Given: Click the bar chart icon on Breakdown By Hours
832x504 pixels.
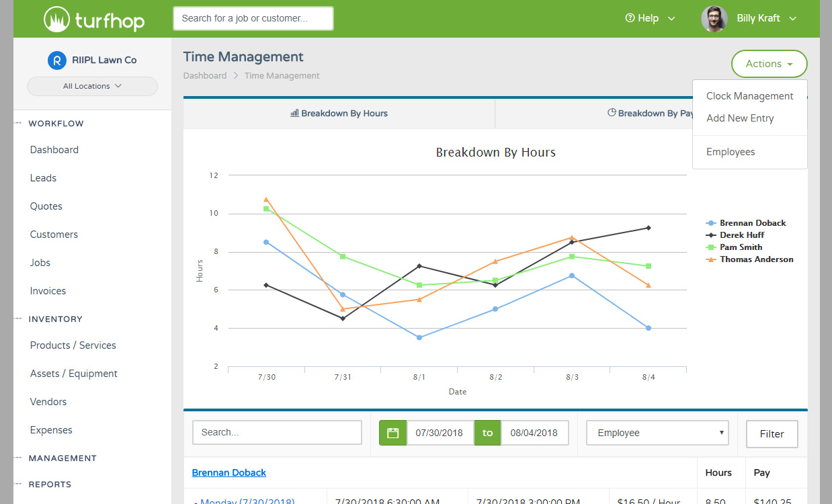Looking at the screenshot, I should [294, 113].
